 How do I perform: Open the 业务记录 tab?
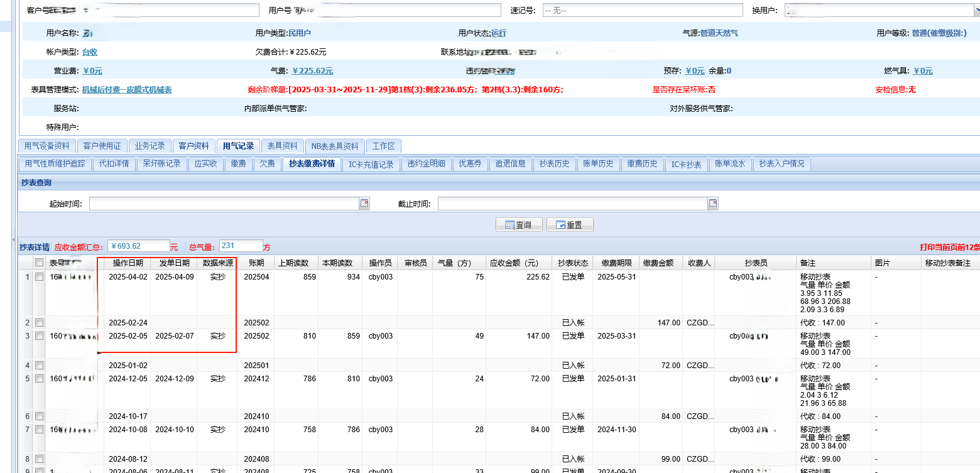point(150,146)
